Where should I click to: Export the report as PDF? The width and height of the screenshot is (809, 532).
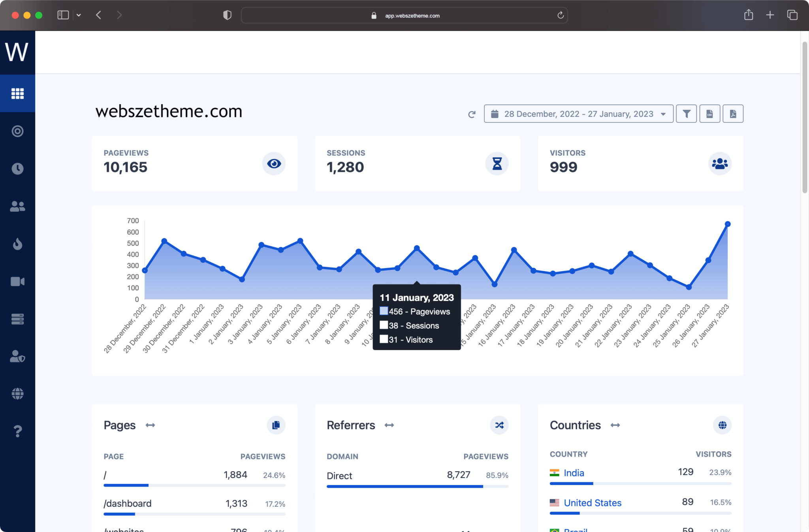(733, 114)
